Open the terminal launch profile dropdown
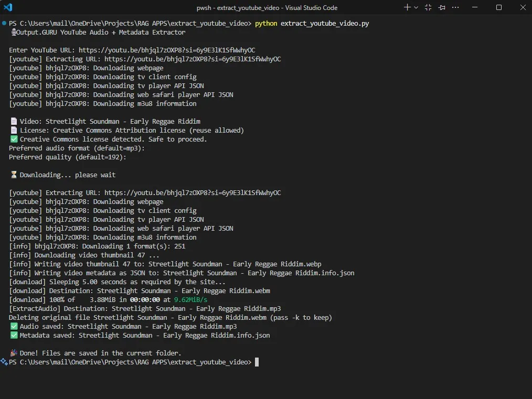The image size is (532, 399). pos(416,7)
